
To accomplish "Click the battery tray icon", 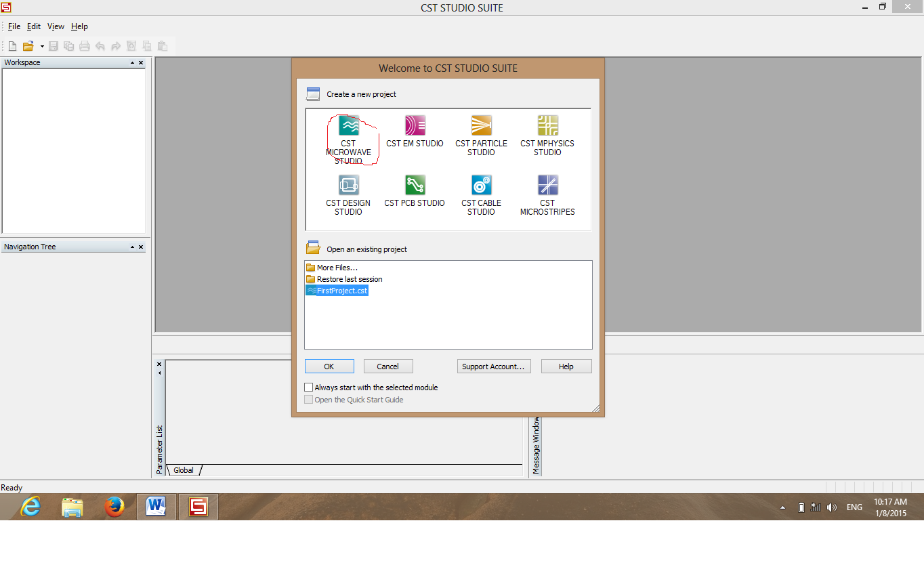I will tap(801, 507).
